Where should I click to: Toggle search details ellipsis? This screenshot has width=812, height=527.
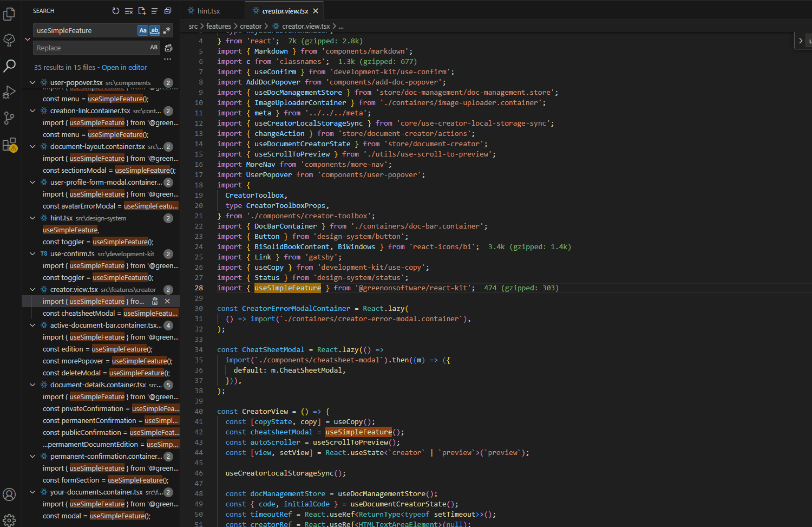168,59
